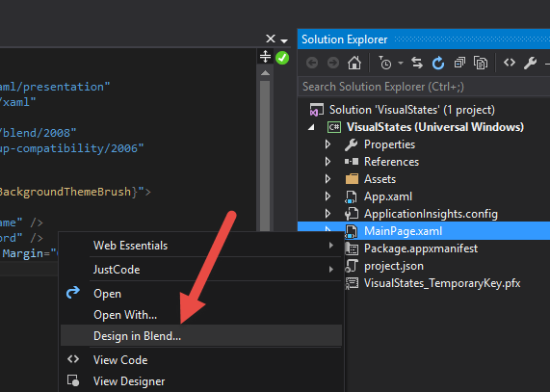Screen dimensions: 550x392
Task: Click the TemporaryKey.pfx certificate icon
Action: click(x=352, y=283)
